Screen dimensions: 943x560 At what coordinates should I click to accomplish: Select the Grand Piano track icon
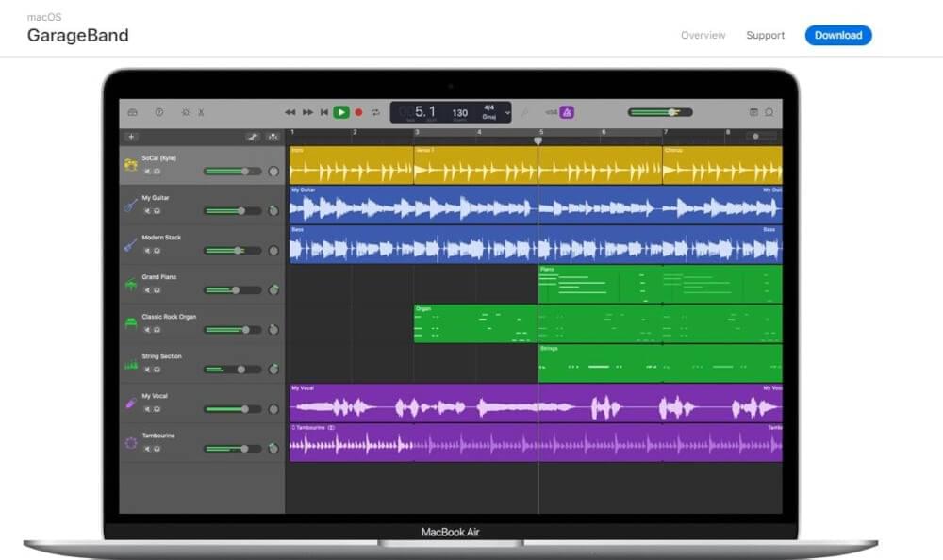pyautogui.click(x=130, y=284)
